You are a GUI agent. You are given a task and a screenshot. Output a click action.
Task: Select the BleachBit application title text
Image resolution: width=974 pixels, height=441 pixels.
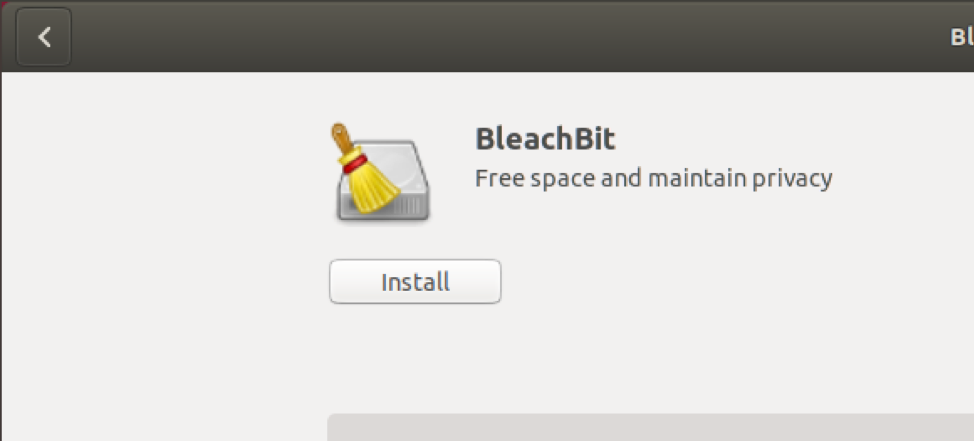[x=545, y=139]
